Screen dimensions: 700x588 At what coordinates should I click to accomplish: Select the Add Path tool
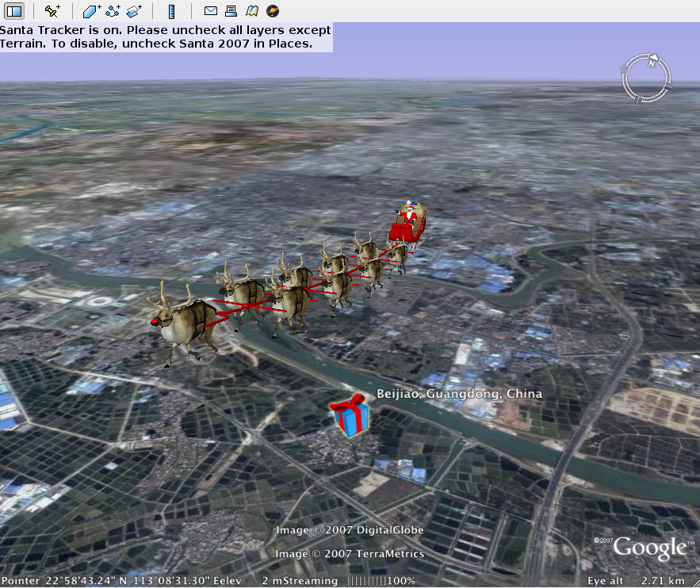pos(113,11)
